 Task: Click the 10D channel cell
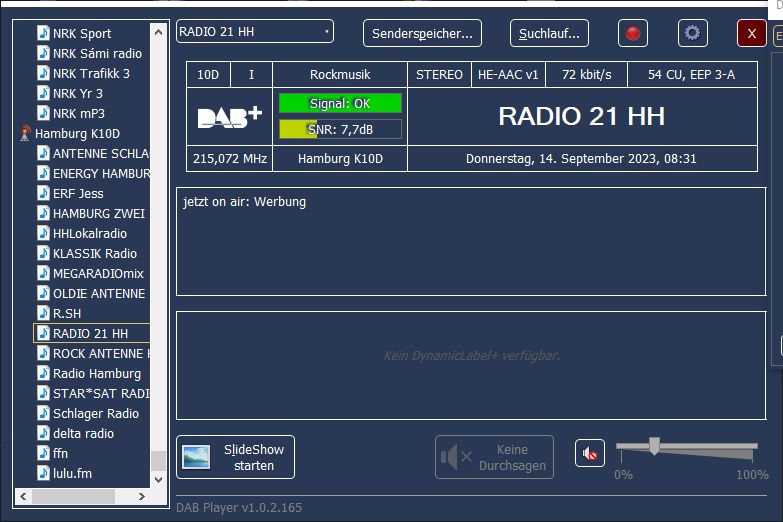[x=208, y=74]
